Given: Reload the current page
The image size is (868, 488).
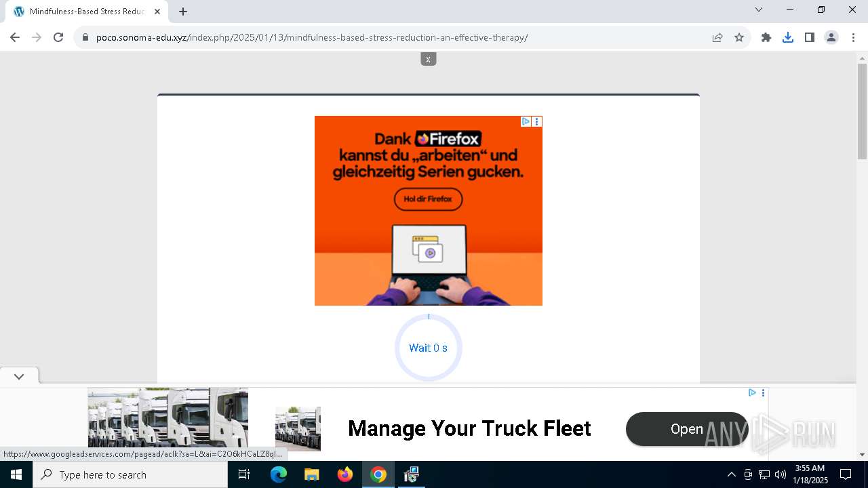Looking at the screenshot, I should click(x=58, y=37).
